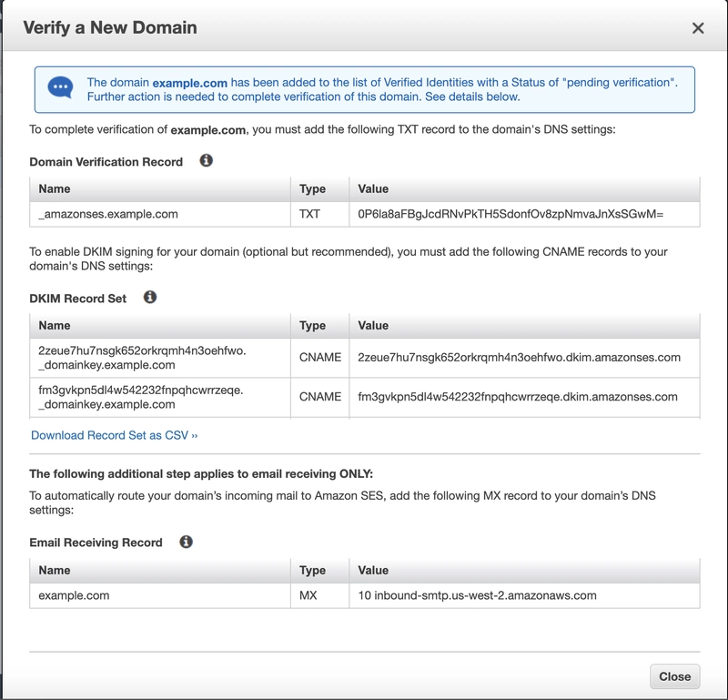Screen dimensions: 728x700
Task: Click example.com in the blue notification banner
Action: 190,83
